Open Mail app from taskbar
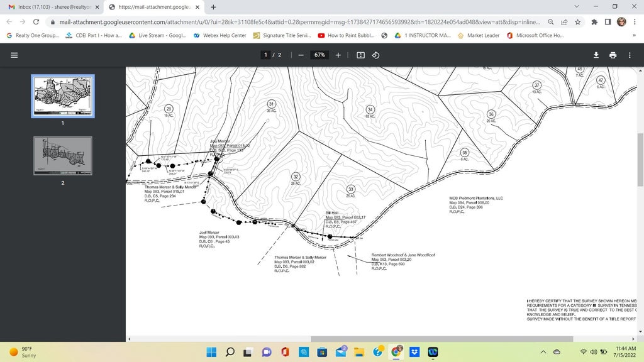 point(341,352)
